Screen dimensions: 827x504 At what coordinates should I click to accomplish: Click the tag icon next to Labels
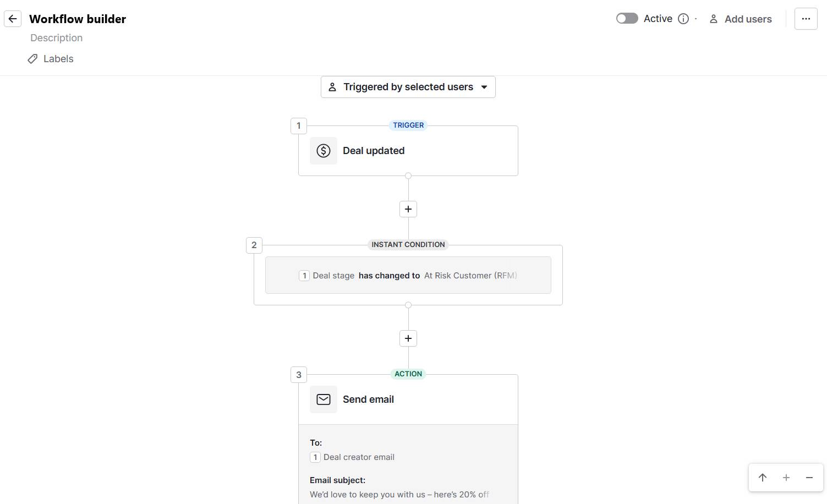32,58
